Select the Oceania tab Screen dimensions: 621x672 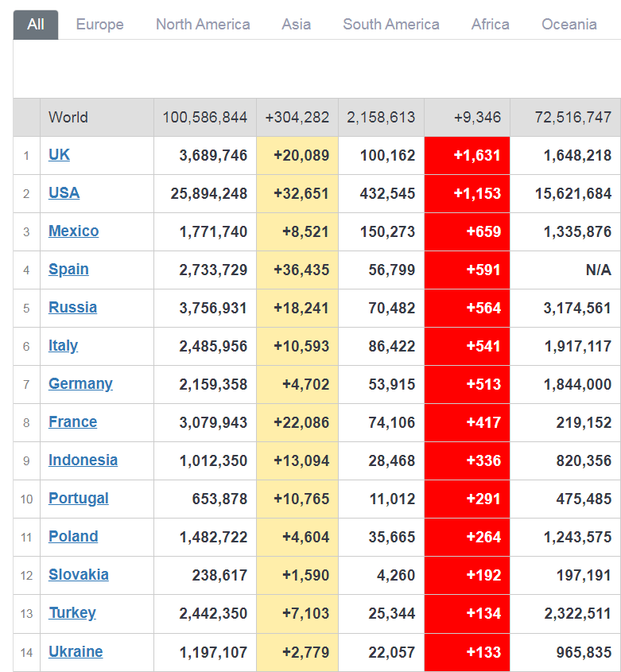click(x=569, y=25)
